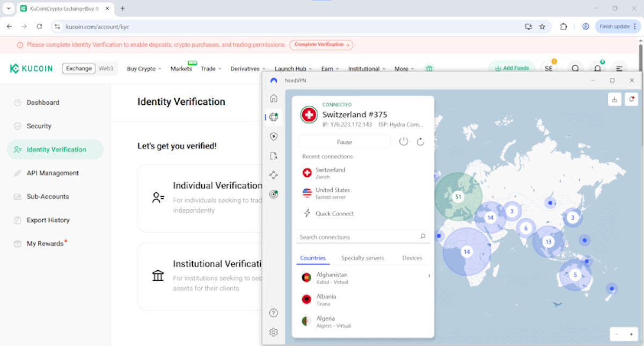This screenshot has width=644, height=346.
Task: Open Chrome extensions puzzle icon
Action: [563, 26]
